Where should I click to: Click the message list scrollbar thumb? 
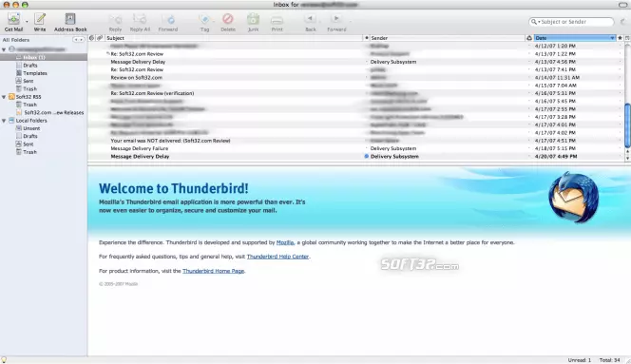pos(627,125)
